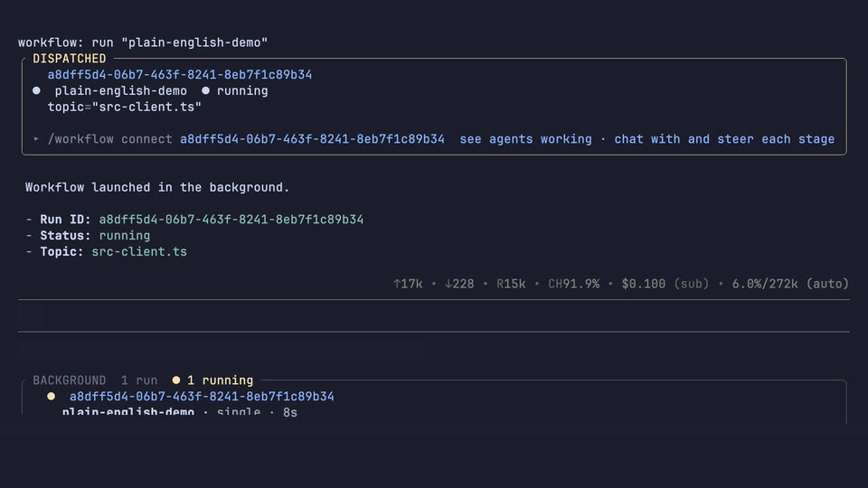The height and width of the screenshot is (488, 868).
Task: Click the Run ID value in the summary list
Action: click(231, 220)
